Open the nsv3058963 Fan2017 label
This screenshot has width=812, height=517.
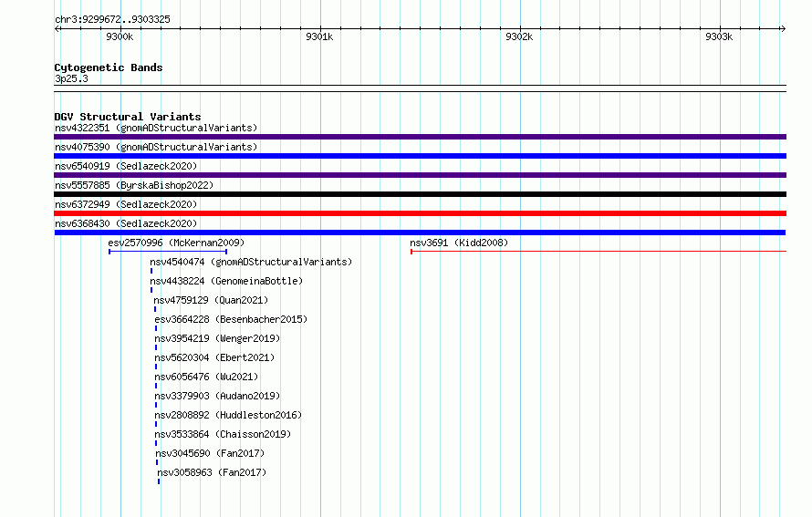(x=212, y=472)
